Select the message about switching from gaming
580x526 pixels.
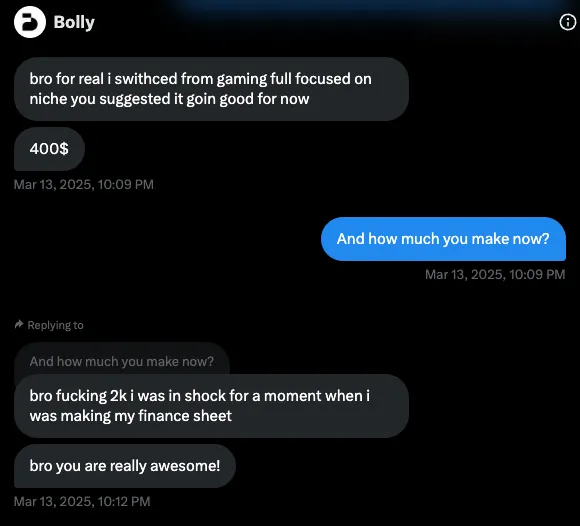click(211, 89)
